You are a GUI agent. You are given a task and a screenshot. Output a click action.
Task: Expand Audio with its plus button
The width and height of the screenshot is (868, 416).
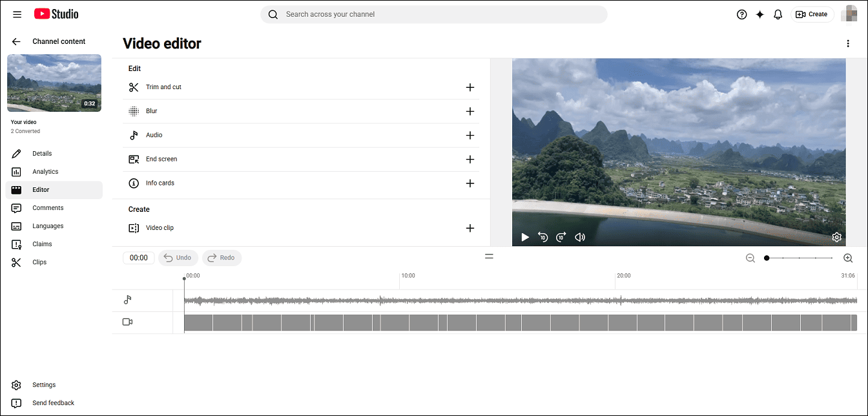(x=470, y=135)
